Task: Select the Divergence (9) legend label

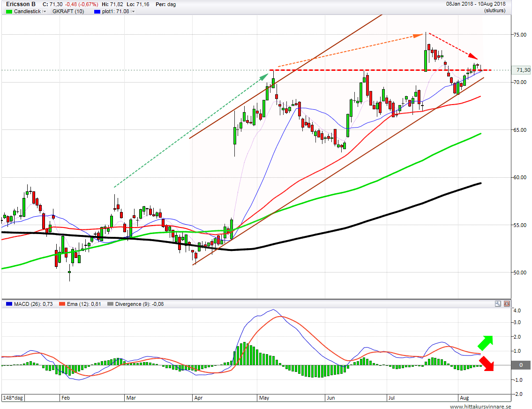Action: (140, 304)
